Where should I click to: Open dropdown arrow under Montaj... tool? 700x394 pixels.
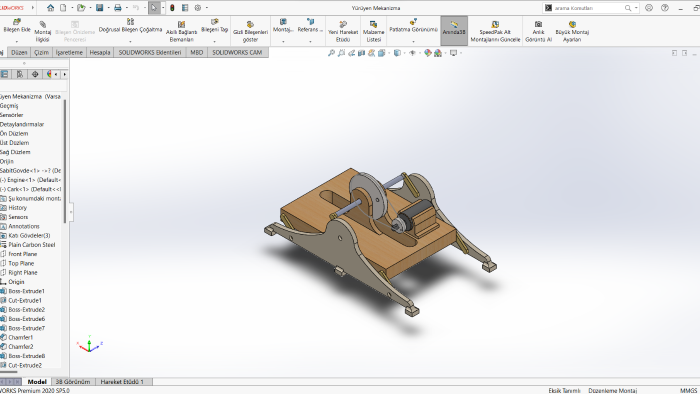pyautogui.click(x=283, y=41)
